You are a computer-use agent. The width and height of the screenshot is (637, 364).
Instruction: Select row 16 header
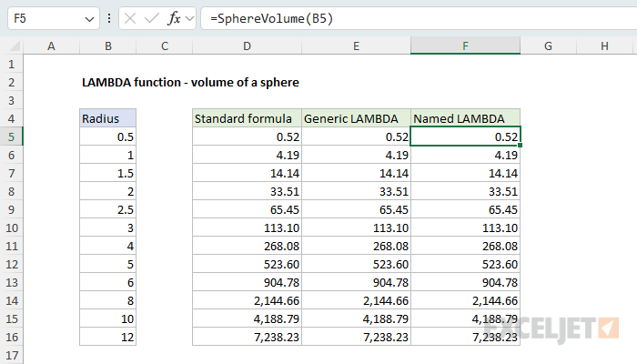(11, 338)
